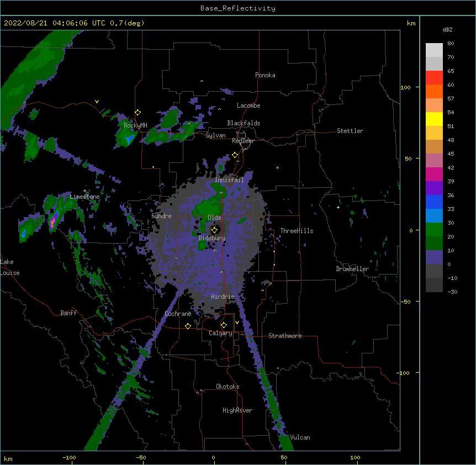Click the yellow V marker just right of the Calgary diamond
Screen dimensions: 476x465
click(237, 323)
